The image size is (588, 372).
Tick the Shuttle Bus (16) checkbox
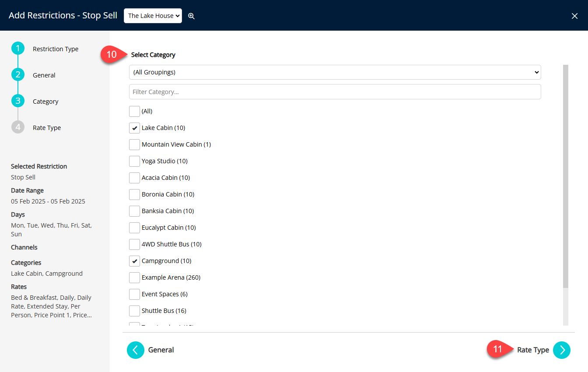134,311
